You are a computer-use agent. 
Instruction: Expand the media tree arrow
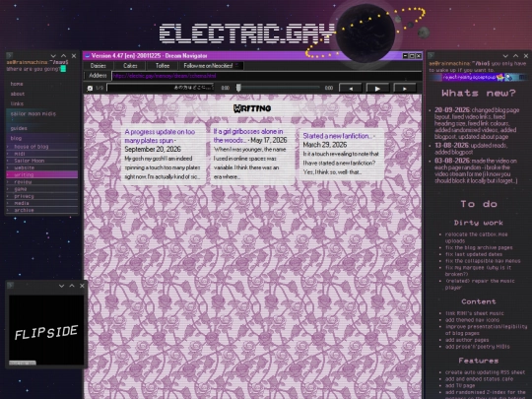(x=8, y=203)
